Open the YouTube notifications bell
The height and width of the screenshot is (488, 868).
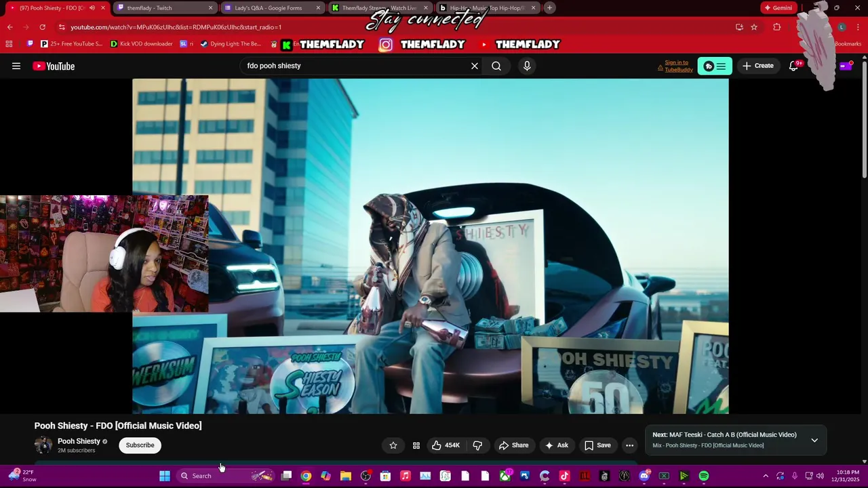(793, 66)
